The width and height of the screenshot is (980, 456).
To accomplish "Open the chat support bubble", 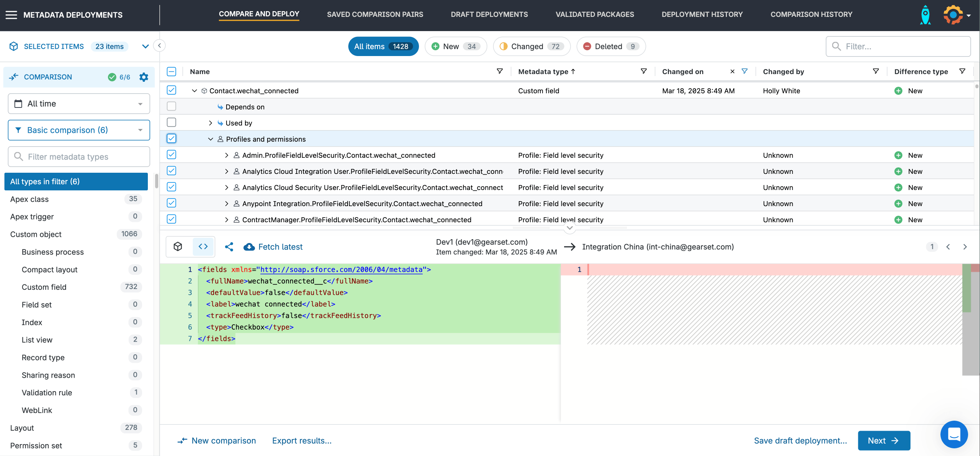I will pos(954,435).
